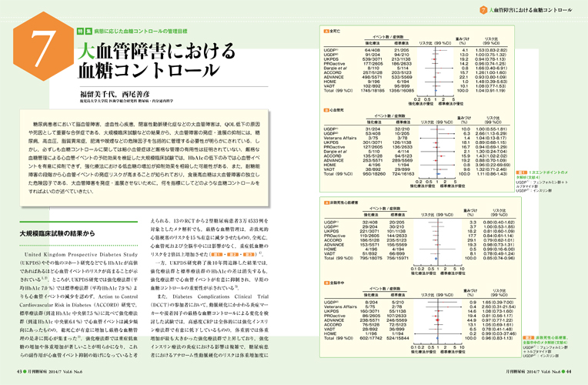Screen dimensions: 588x385
Task: Click the phrase Diabetes Complications Clinical Trial
Action: 220,296
